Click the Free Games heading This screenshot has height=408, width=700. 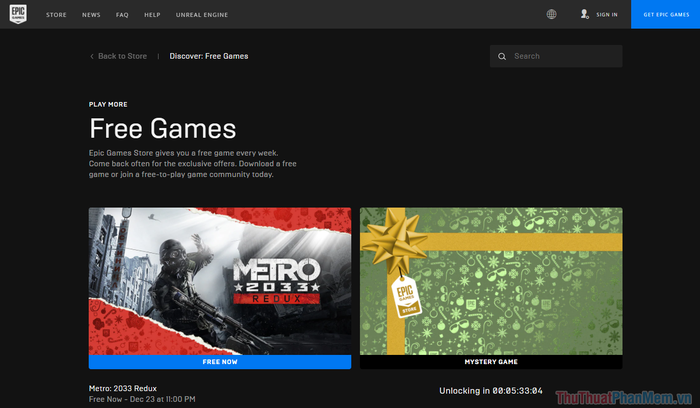162,129
